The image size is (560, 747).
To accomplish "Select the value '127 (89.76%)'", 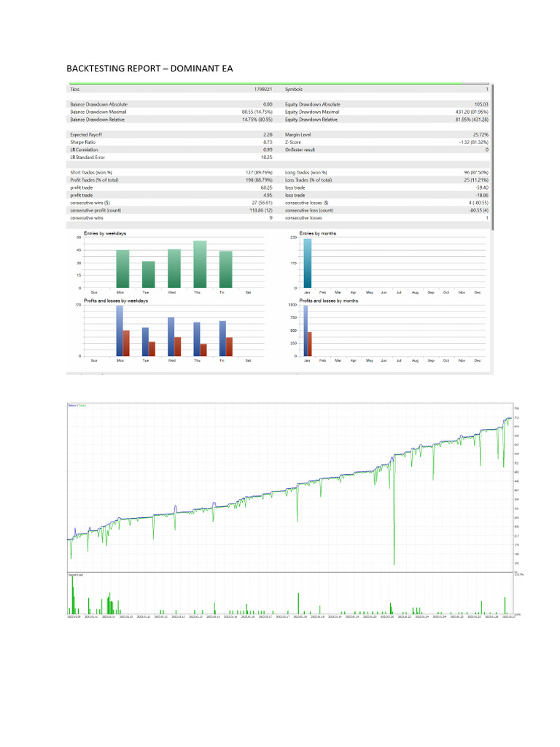I will [259, 172].
